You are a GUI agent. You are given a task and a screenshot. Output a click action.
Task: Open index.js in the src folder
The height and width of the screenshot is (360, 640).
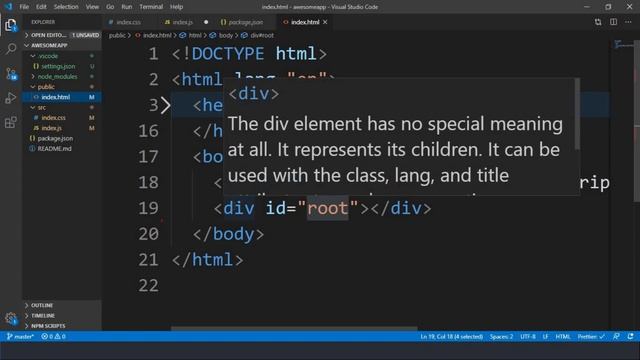(x=61, y=128)
